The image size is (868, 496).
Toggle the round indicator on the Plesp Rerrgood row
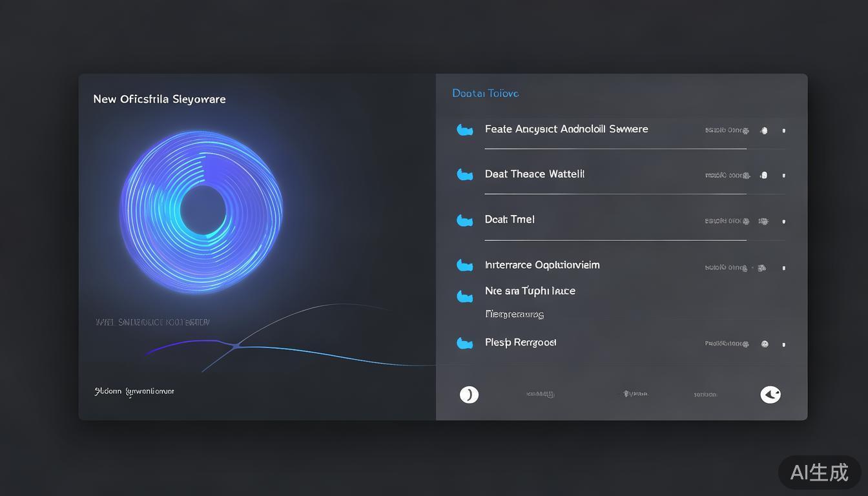(x=765, y=344)
